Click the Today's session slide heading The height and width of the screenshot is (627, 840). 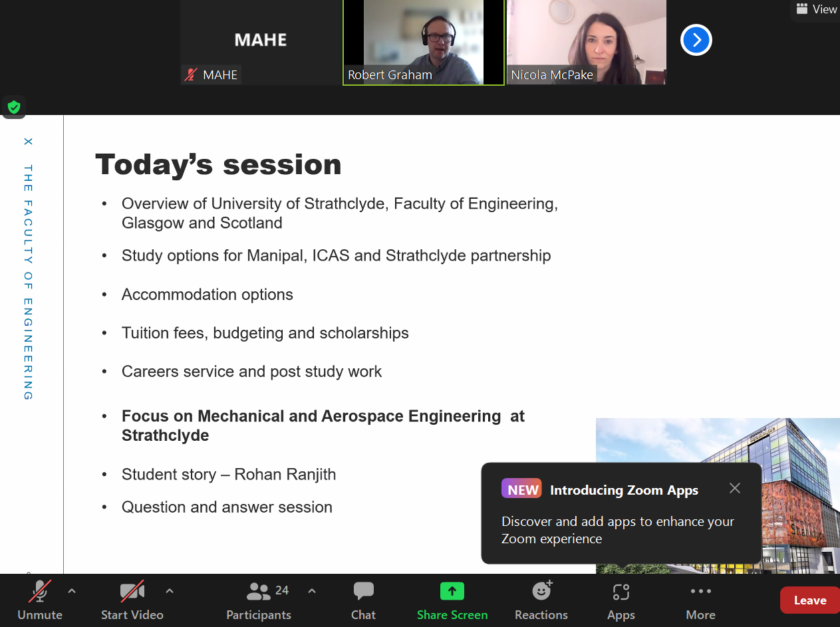[218, 164]
